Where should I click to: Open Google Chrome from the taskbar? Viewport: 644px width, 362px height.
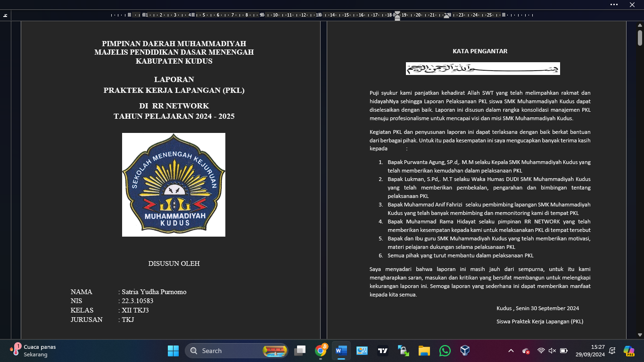[321, 351]
